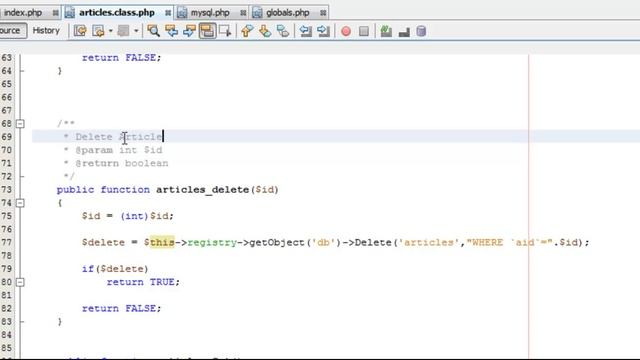Click the Find Selection magnifier icon
The width and height of the screenshot is (640, 360).
tap(153, 31)
